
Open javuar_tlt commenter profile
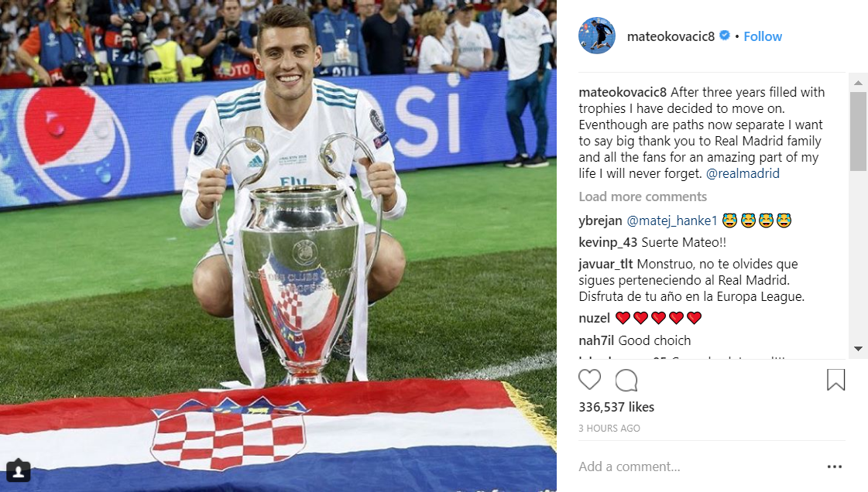[x=606, y=265]
